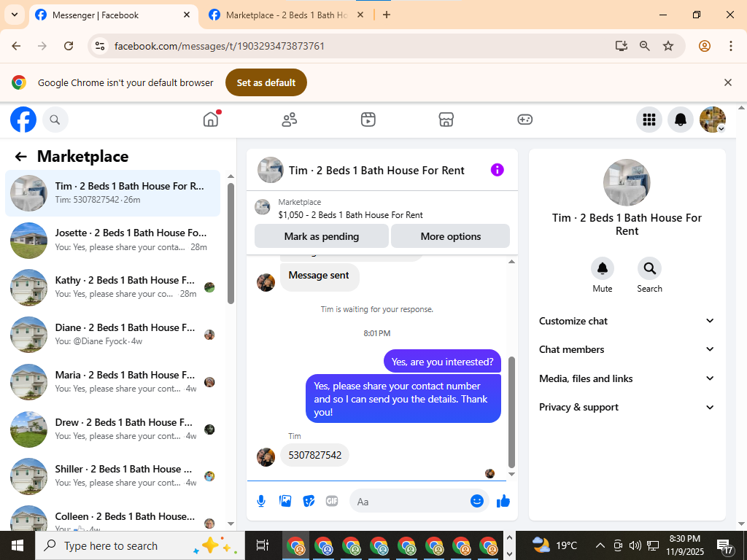Image resolution: width=747 pixels, height=560 pixels.
Task: Choose a sticker icon
Action: (309, 501)
